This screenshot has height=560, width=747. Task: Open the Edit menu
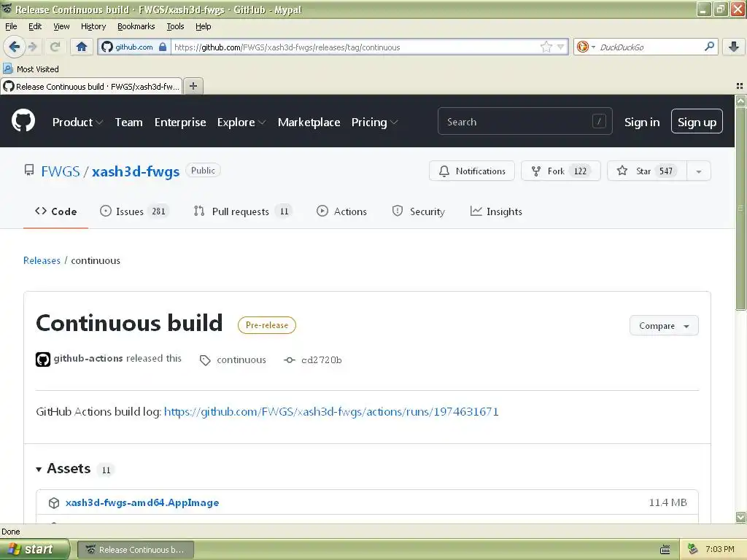coord(35,27)
